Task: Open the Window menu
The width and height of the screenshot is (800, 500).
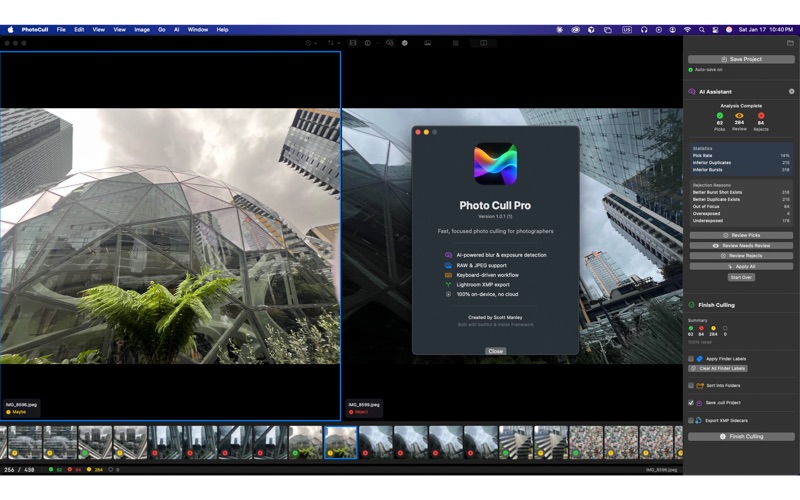Action: pyautogui.click(x=197, y=30)
